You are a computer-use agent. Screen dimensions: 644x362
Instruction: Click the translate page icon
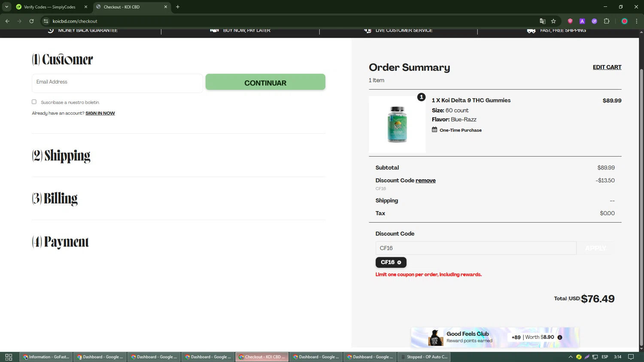click(542, 21)
